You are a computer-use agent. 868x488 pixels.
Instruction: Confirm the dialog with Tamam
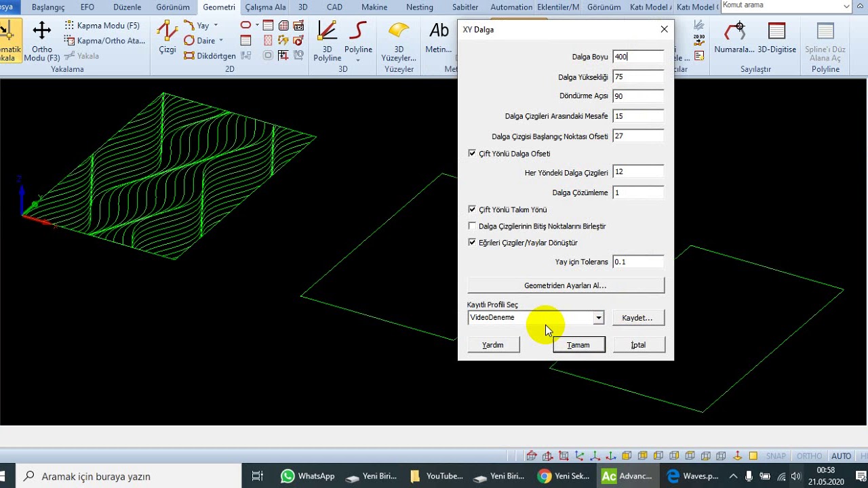coord(578,345)
